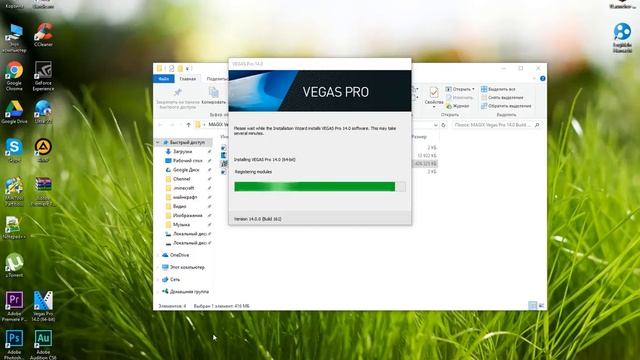
Task: Open Quick Access Toolbar dropdown arrow
Action: [x=187, y=69]
